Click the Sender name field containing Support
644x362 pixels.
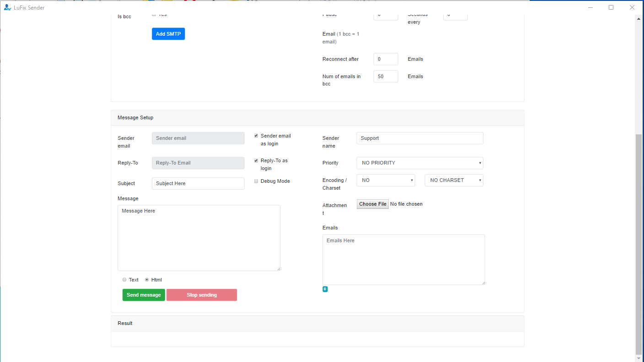coord(419,138)
